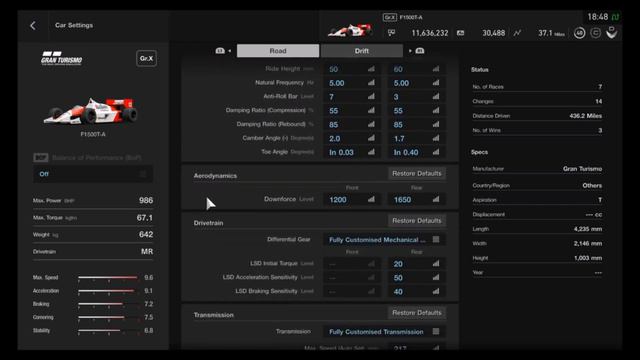Click the licence C badge icon
The height and width of the screenshot is (360, 640).
pyautogui.click(x=596, y=33)
